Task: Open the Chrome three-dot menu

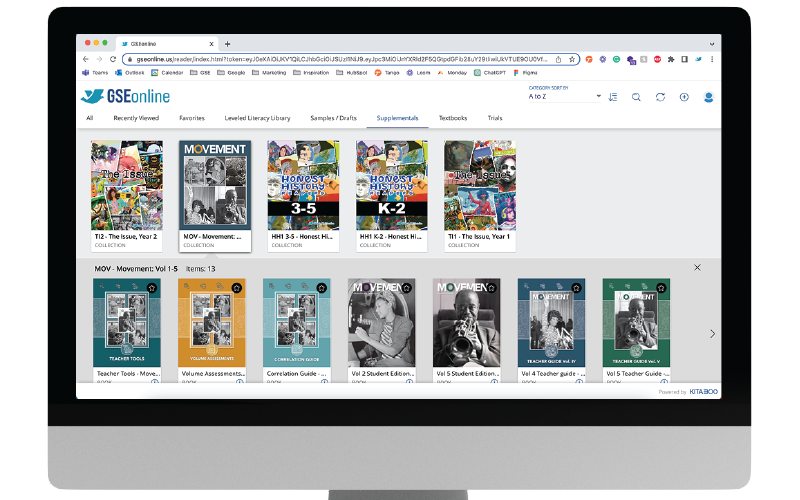Action: (x=712, y=59)
